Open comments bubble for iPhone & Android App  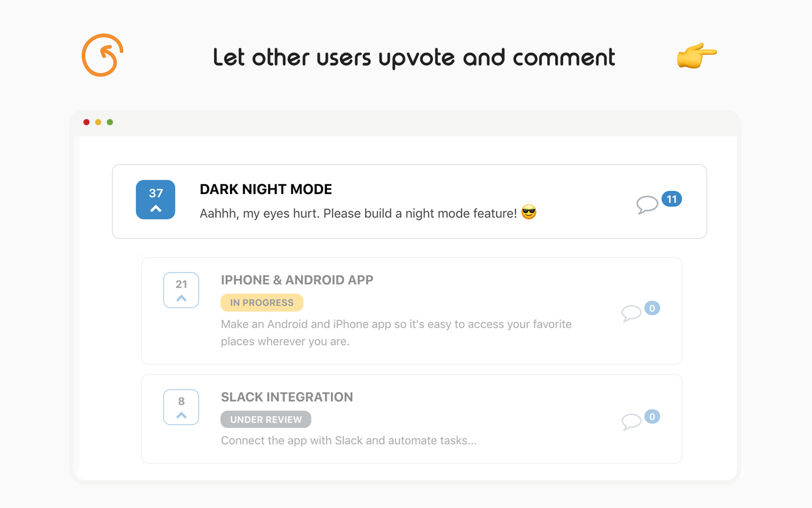[x=631, y=313]
